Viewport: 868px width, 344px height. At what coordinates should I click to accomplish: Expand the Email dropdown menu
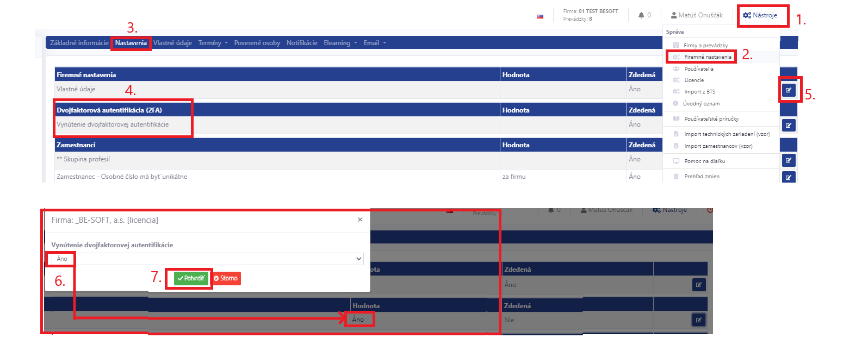pos(374,43)
